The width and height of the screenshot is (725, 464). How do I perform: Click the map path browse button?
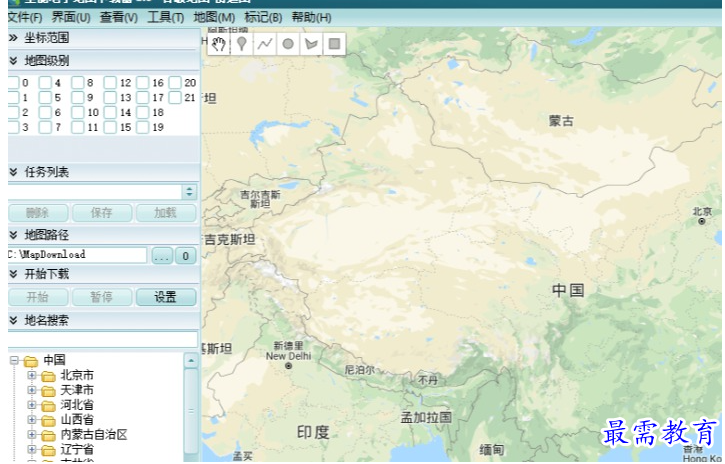point(162,256)
